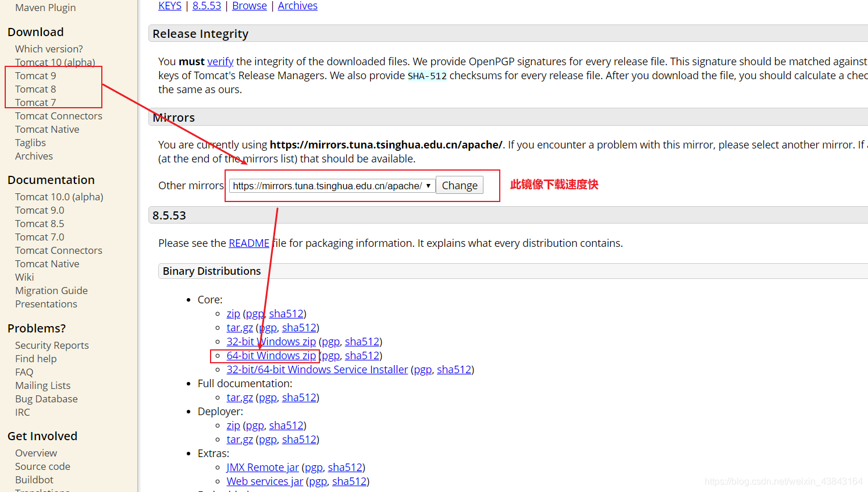The width and height of the screenshot is (868, 492).
Task: Download Full documentation tar.gz
Action: coord(240,398)
